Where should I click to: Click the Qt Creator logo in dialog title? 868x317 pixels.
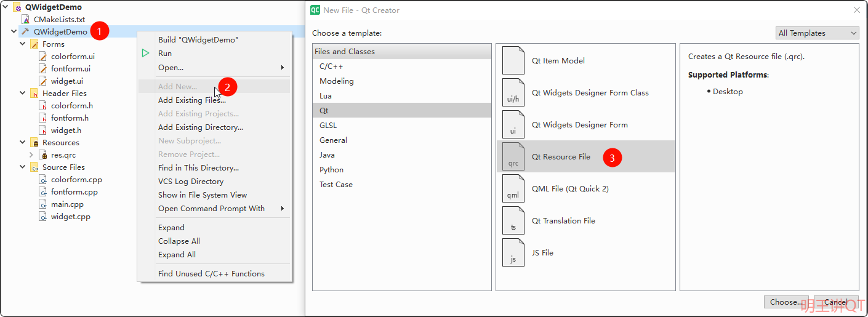coord(315,10)
